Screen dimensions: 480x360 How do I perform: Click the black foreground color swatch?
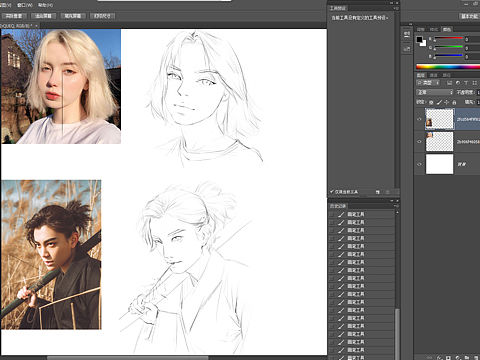(419, 39)
